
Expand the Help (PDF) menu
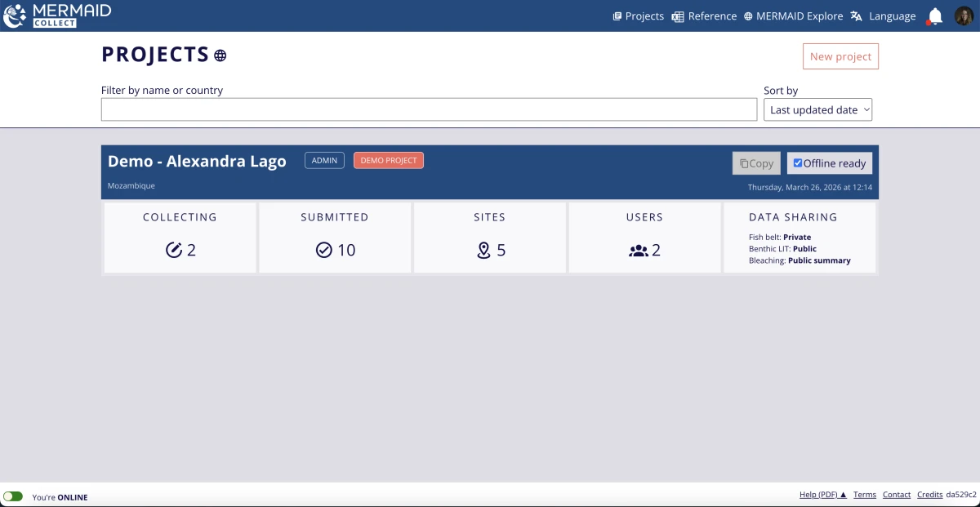click(822, 495)
